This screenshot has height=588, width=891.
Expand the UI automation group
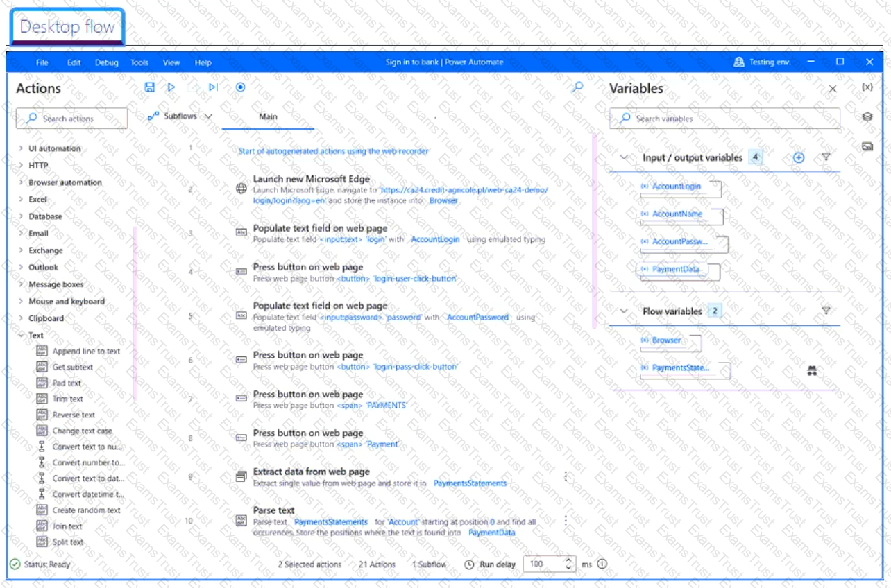(x=21, y=148)
